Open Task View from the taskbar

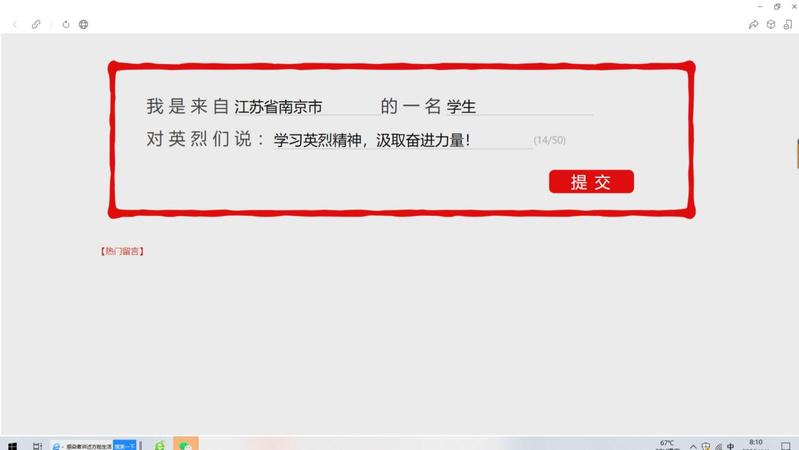point(37,446)
